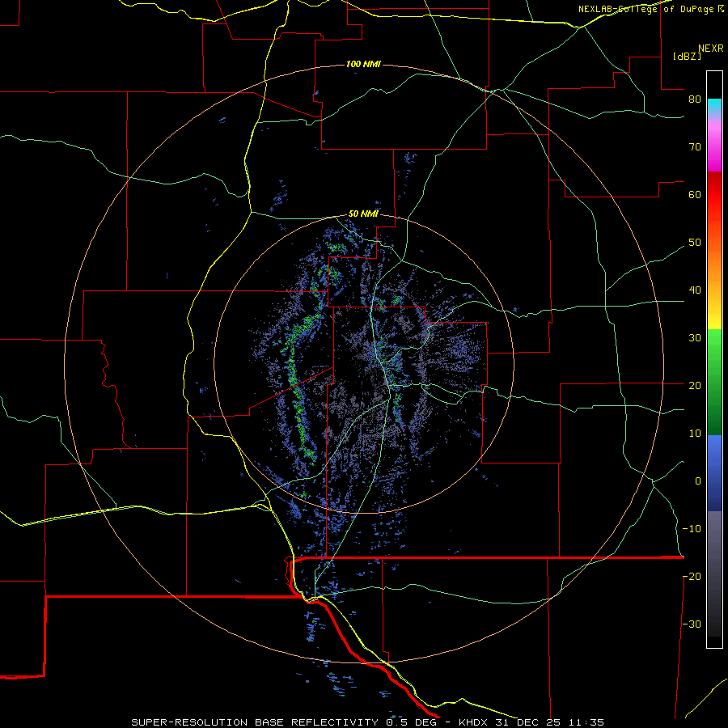Click the 40 value on dBZ scale

click(x=695, y=290)
